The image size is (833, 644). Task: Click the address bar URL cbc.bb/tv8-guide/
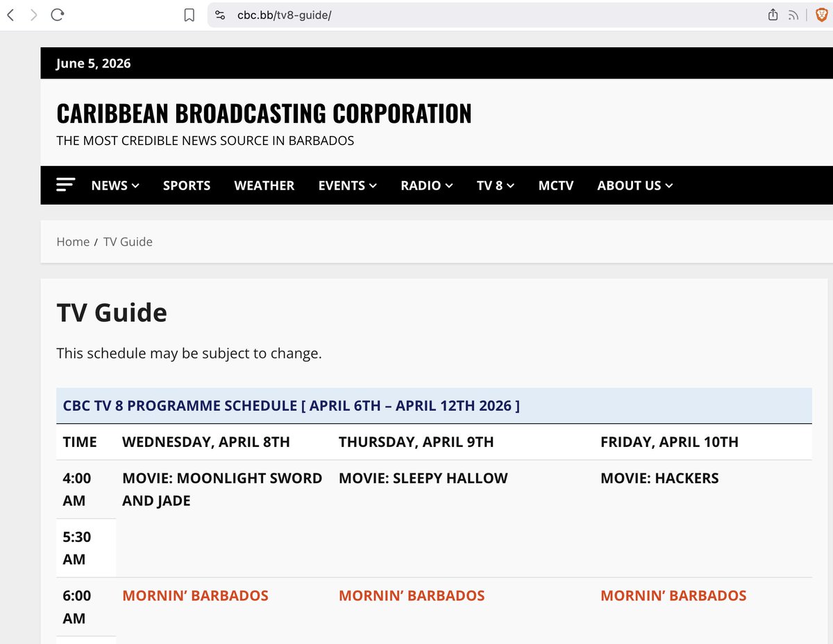point(285,15)
